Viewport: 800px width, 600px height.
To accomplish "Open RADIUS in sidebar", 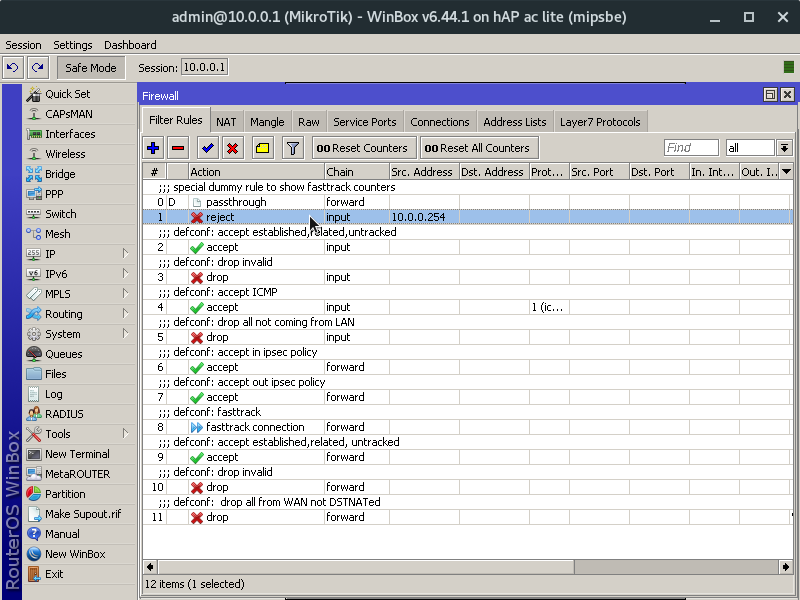I will pyautogui.click(x=80, y=414).
